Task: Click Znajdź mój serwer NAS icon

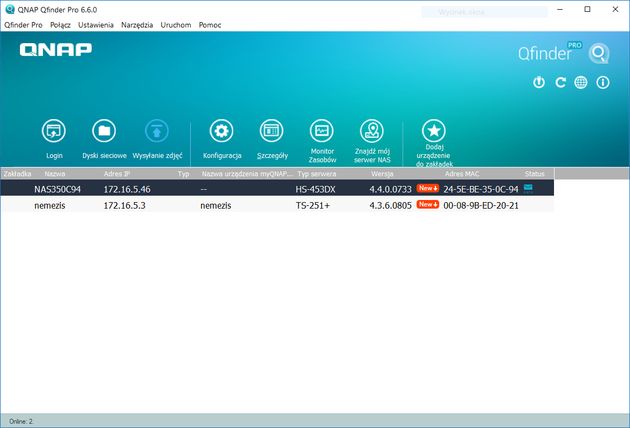Action: point(372,131)
